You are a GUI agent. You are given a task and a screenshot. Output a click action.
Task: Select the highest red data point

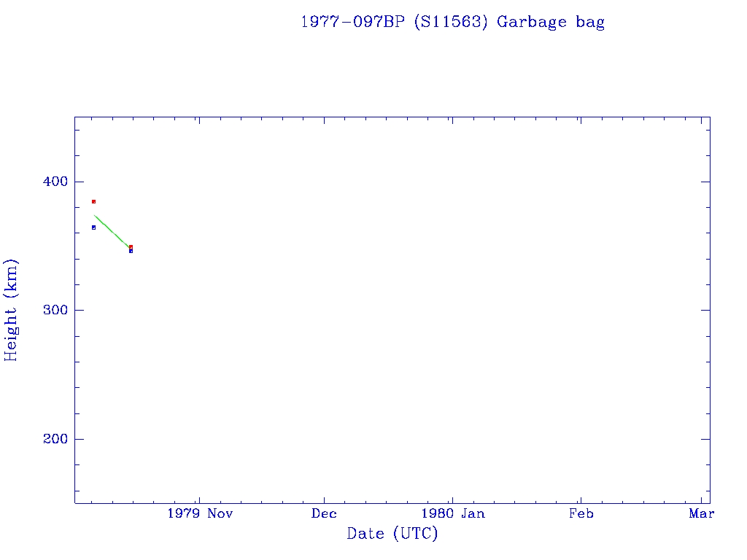click(93, 201)
